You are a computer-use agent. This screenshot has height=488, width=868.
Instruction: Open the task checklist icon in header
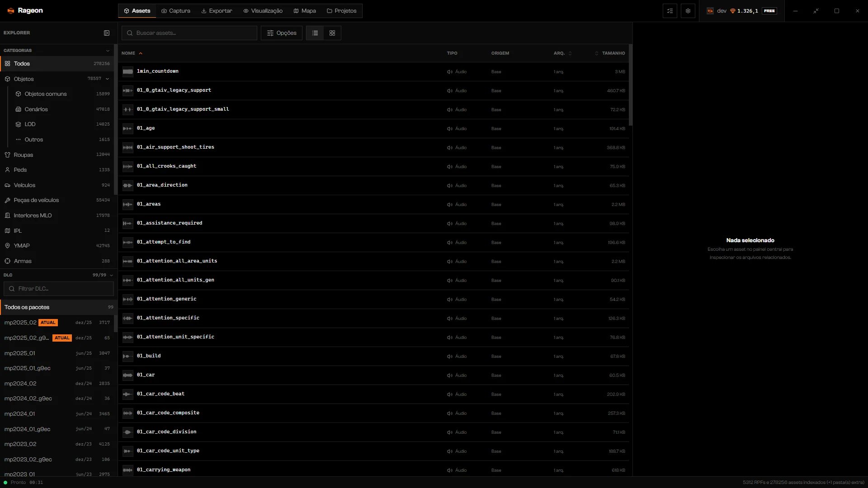pos(670,11)
